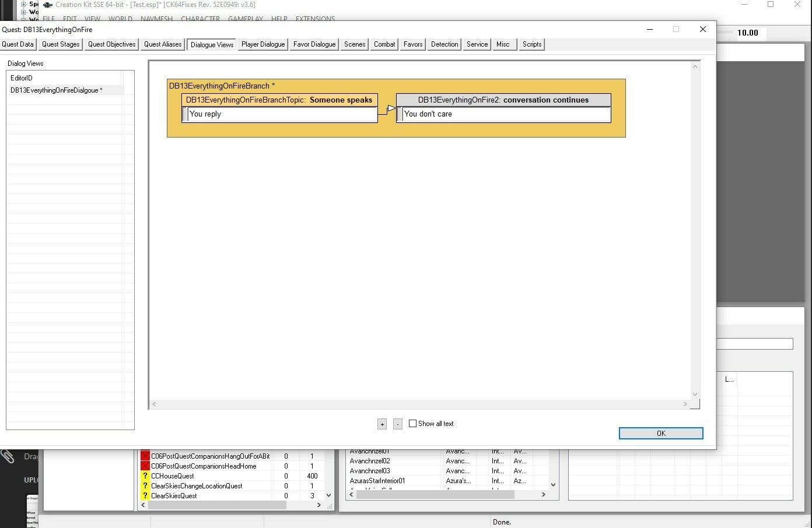Click the paperclip attachment icon
812x528 pixels.
[x=7, y=456]
